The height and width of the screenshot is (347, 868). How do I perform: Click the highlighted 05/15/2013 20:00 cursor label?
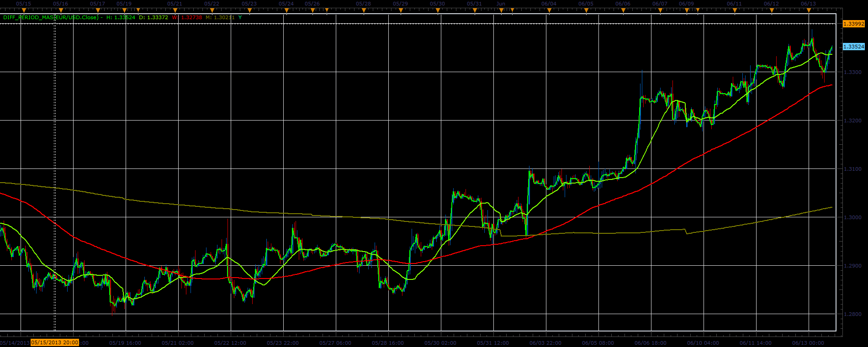tap(55, 342)
